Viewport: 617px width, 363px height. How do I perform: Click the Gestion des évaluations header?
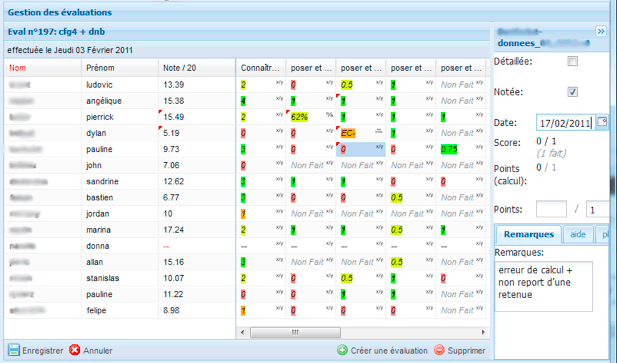[60, 12]
